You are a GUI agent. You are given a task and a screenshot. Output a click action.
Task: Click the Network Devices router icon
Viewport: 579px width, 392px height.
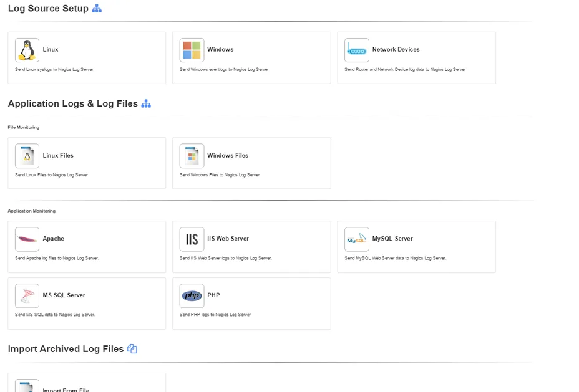tap(357, 50)
